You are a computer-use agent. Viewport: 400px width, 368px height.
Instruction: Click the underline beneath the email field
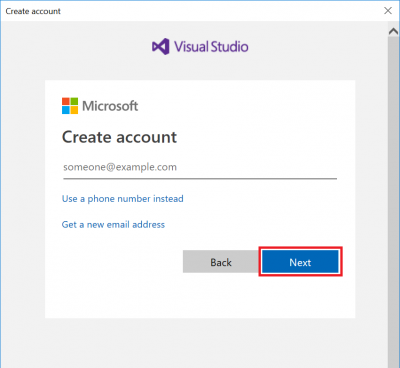200,178
